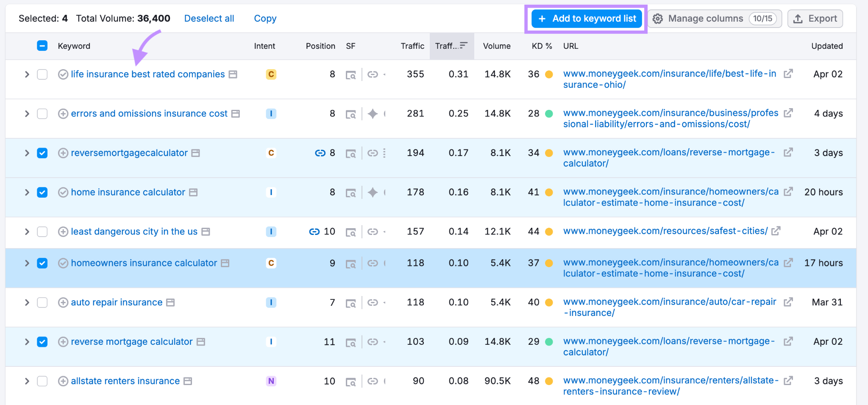868x405 pixels.
Task: Click Deselect all link
Action: pos(209,19)
